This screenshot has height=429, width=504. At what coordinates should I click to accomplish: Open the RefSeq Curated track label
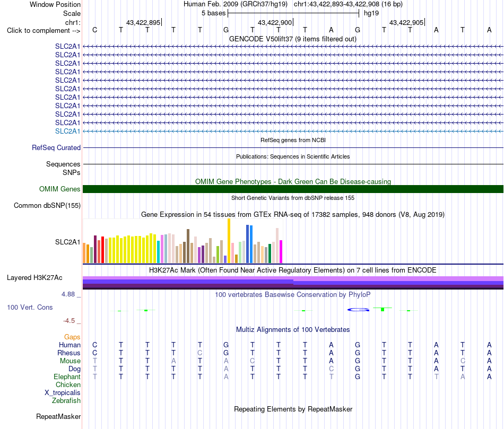coord(56,147)
